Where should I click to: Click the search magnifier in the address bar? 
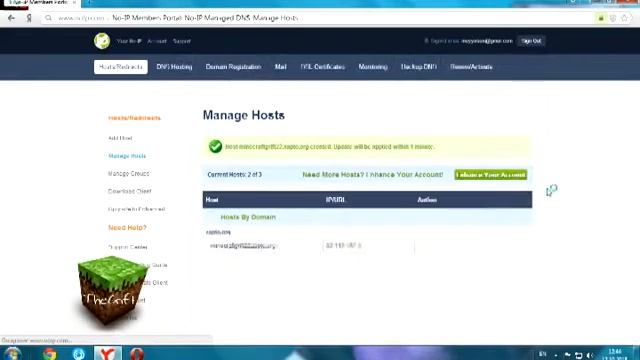tap(49, 18)
